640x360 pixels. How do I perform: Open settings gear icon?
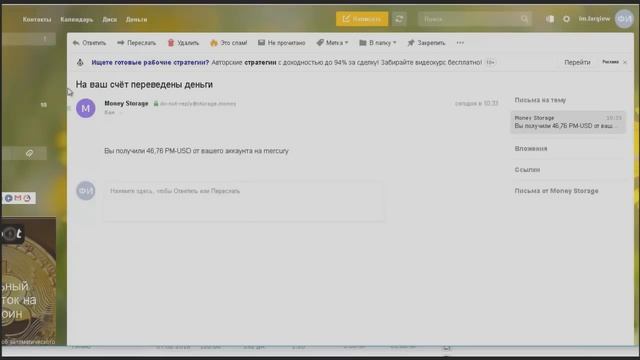pos(566,19)
